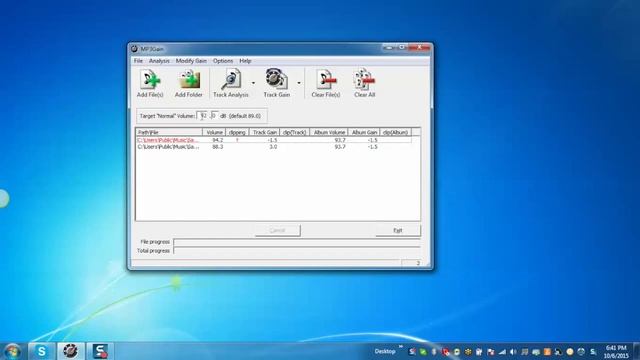Click the volume speaker tray icon
640x360 pixels.
(513, 352)
